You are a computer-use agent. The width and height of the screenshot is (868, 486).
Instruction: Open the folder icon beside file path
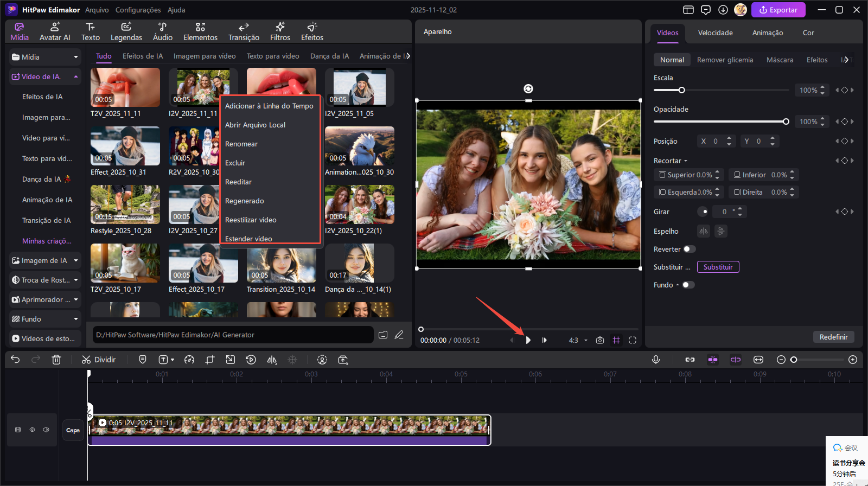pos(383,335)
